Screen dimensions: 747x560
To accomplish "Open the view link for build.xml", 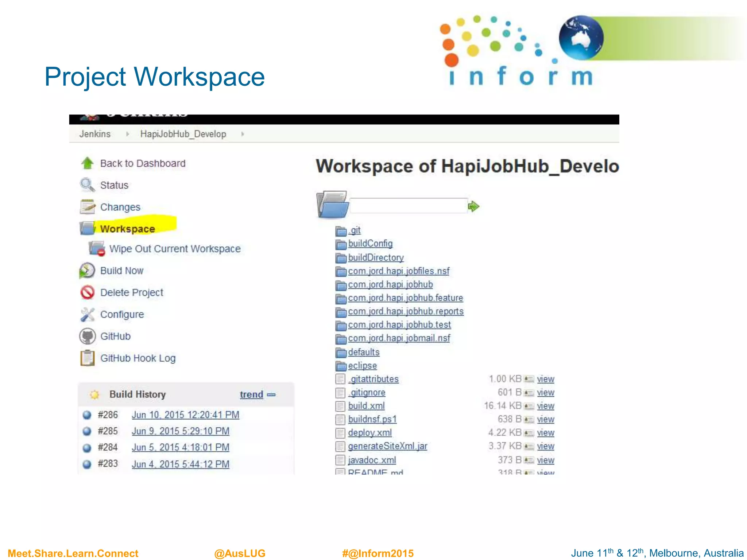I will [x=545, y=406].
